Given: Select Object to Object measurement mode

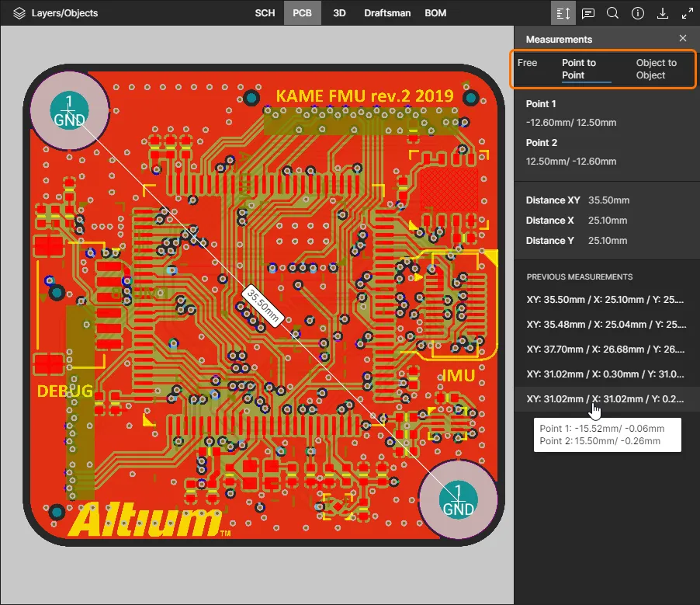Looking at the screenshot, I should [657, 69].
